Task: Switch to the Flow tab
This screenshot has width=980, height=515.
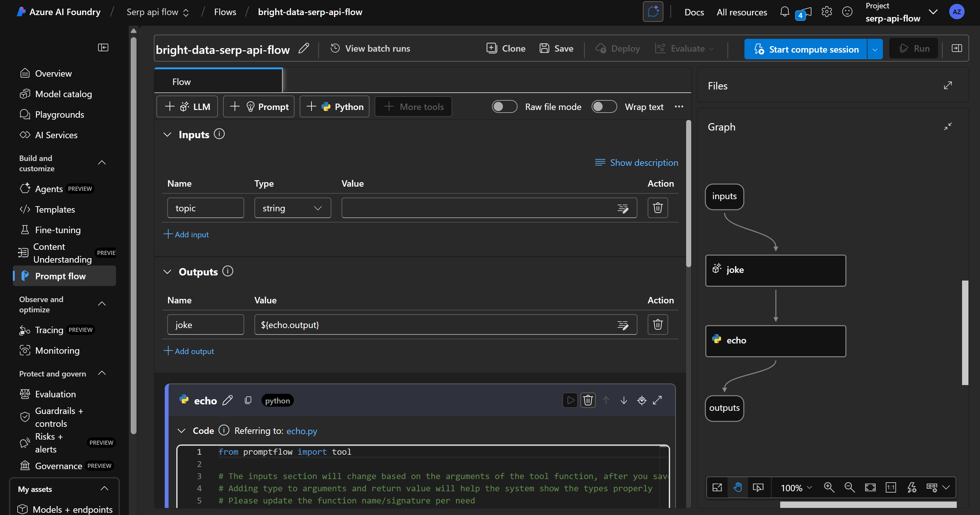Action: pos(181,81)
